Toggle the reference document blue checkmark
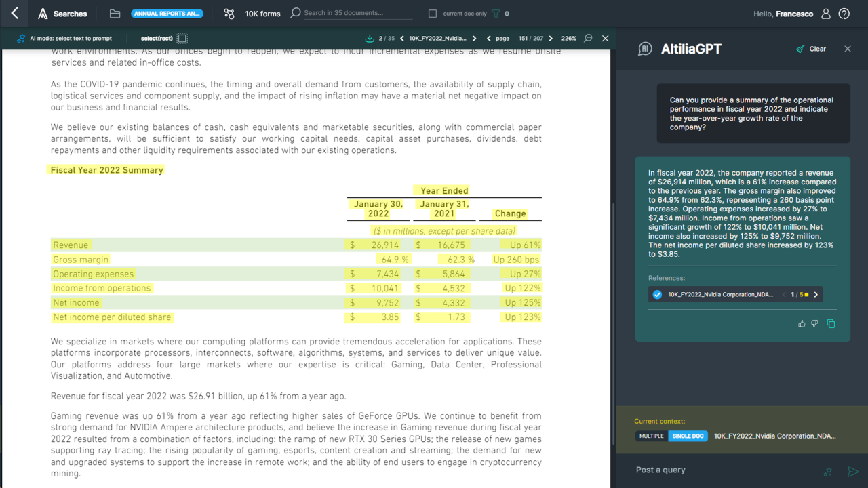Image resolution: width=868 pixels, height=488 pixels. [657, 295]
